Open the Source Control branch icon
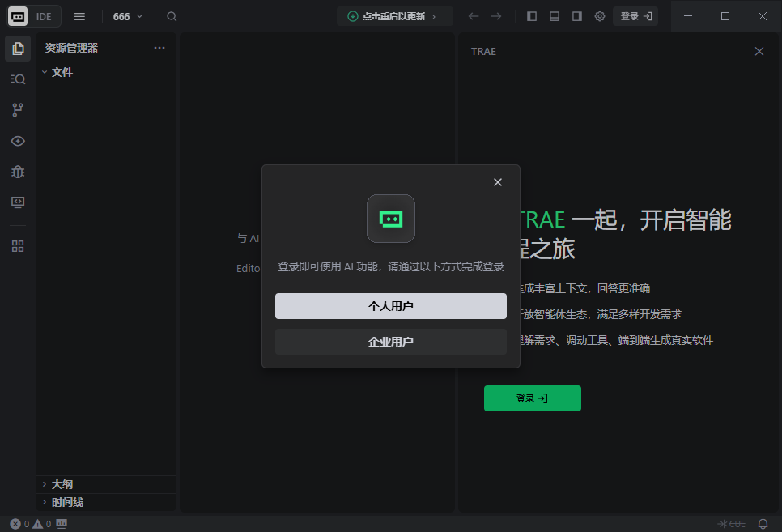 [18, 110]
